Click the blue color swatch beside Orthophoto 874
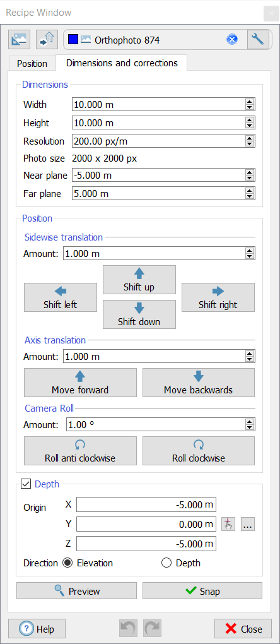This screenshot has width=280, height=644. 73,40
